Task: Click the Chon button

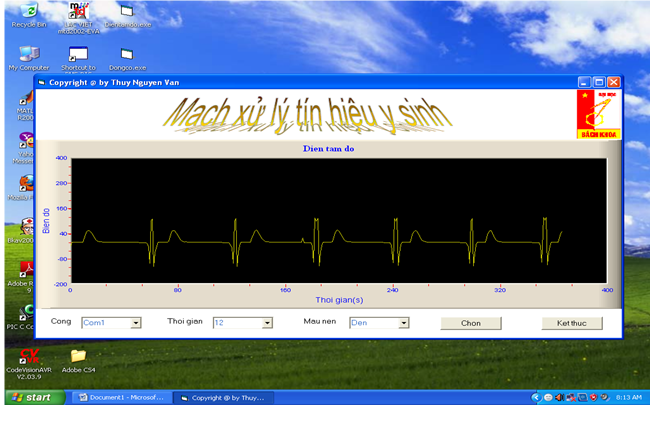Action: (471, 323)
